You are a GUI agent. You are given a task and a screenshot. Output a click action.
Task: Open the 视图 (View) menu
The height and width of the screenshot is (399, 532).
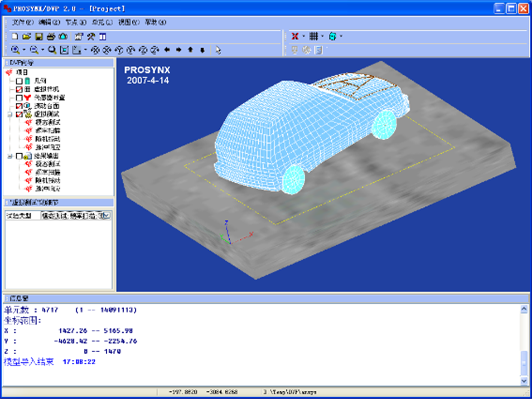pos(128,22)
